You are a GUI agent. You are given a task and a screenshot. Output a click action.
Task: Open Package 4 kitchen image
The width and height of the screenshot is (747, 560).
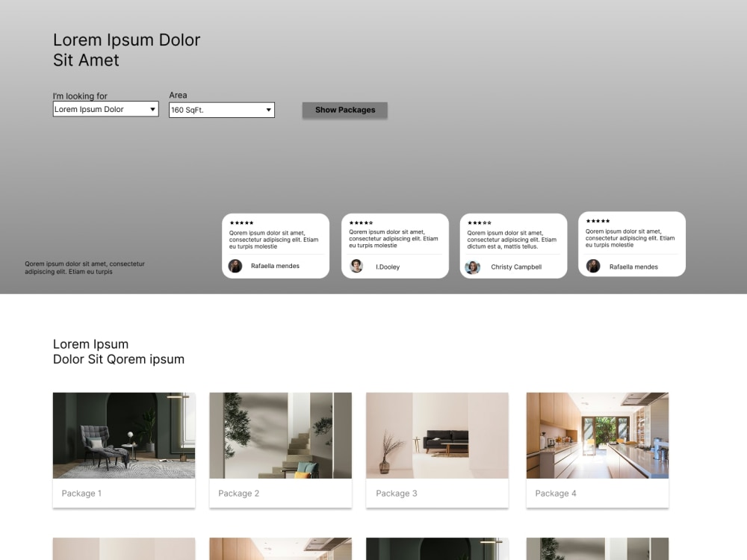(598, 435)
